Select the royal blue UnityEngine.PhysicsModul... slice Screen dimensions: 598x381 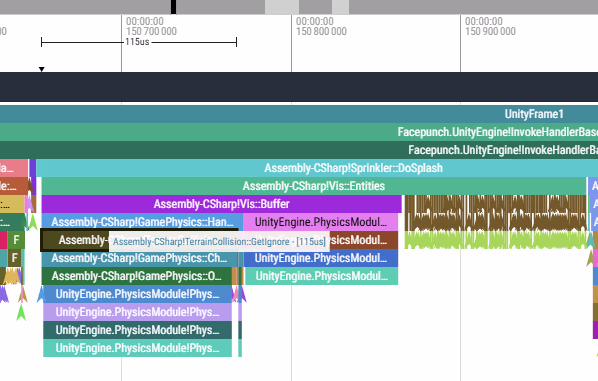pos(321,258)
